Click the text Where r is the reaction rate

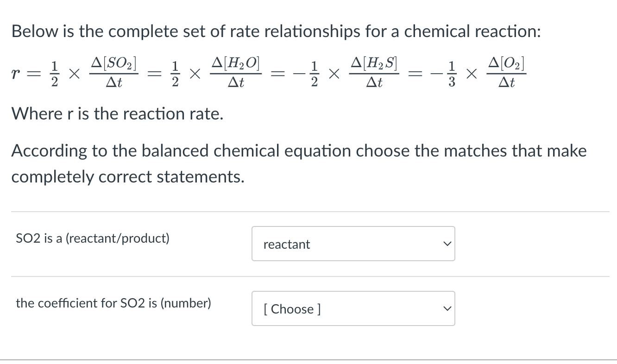[117, 113]
